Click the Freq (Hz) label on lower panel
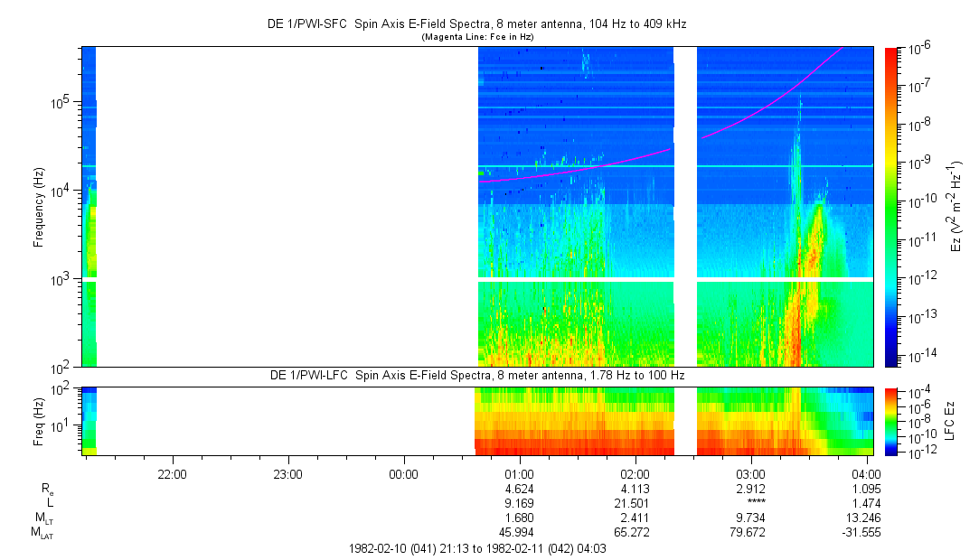This screenshot has height=560, width=979. [x=39, y=420]
